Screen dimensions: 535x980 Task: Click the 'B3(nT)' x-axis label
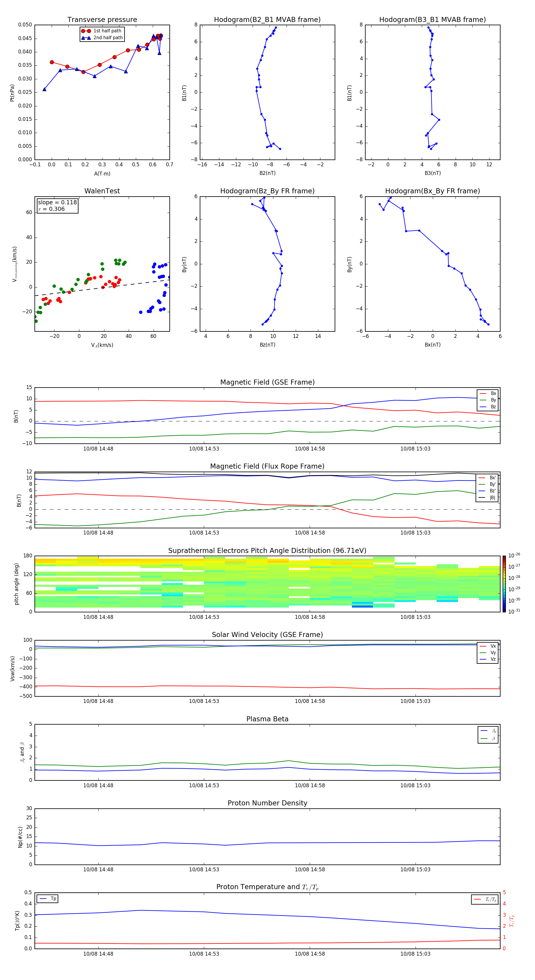(x=432, y=173)
